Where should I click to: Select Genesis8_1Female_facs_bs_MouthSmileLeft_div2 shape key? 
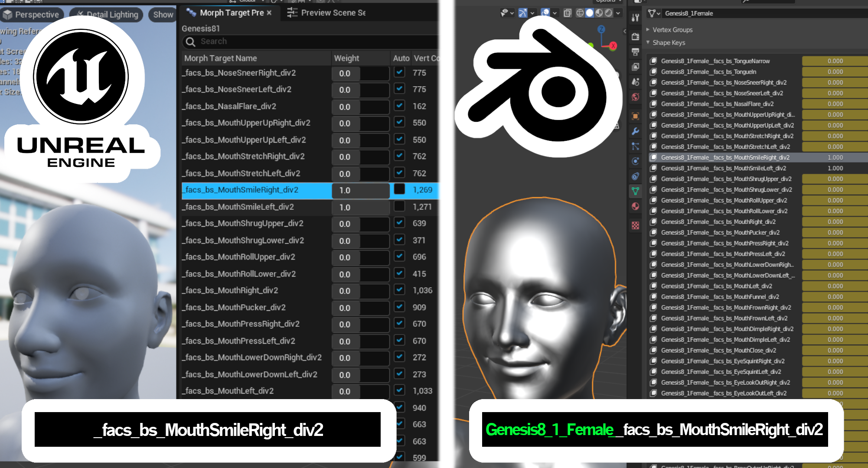(x=723, y=168)
